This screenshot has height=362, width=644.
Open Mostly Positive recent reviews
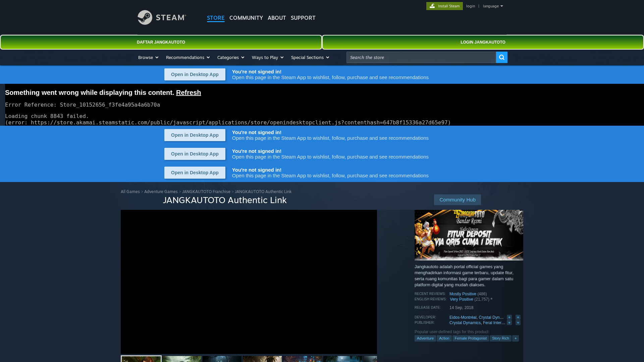[x=463, y=294]
